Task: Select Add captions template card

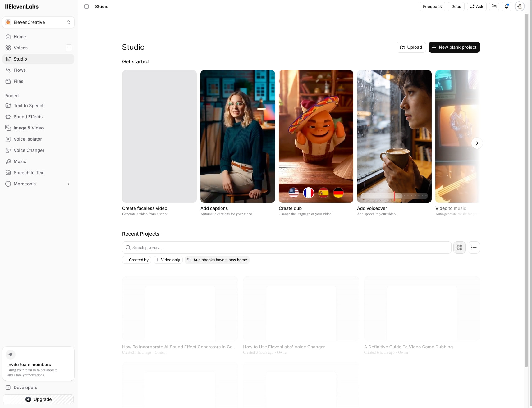Action: pos(238,143)
